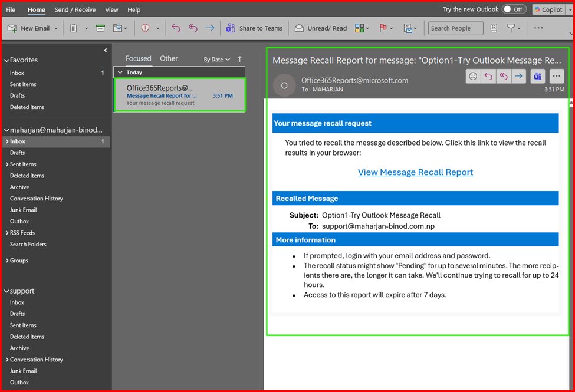Viewport: 575px width, 392px height.
Task: Open the By Date sort dropdown
Action: click(x=216, y=60)
